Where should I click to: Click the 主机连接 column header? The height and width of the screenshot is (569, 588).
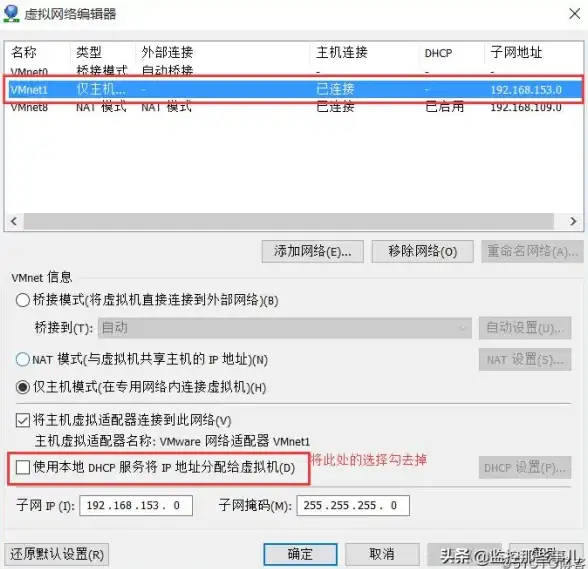pyautogui.click(x=342, y=52)
